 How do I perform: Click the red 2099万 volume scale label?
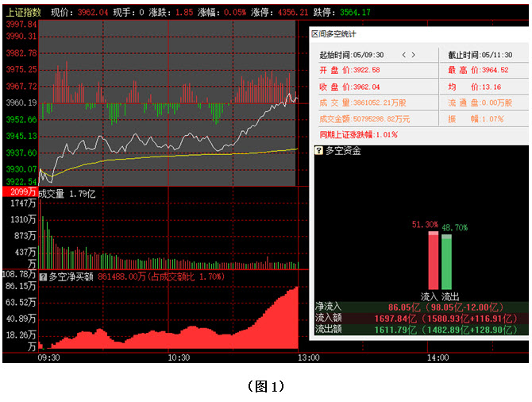click(x=20, y=193)
